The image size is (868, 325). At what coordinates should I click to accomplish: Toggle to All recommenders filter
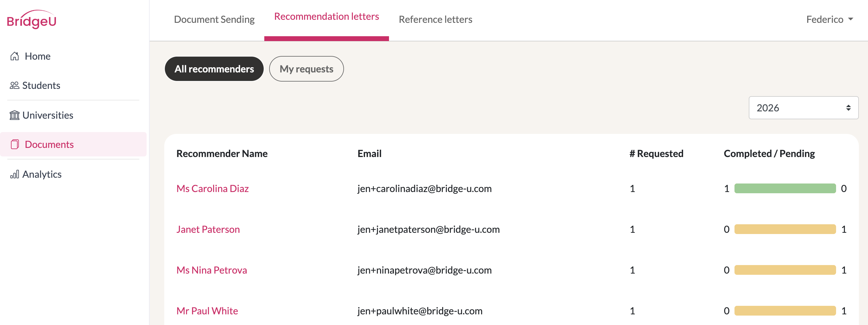click(214, 69)
